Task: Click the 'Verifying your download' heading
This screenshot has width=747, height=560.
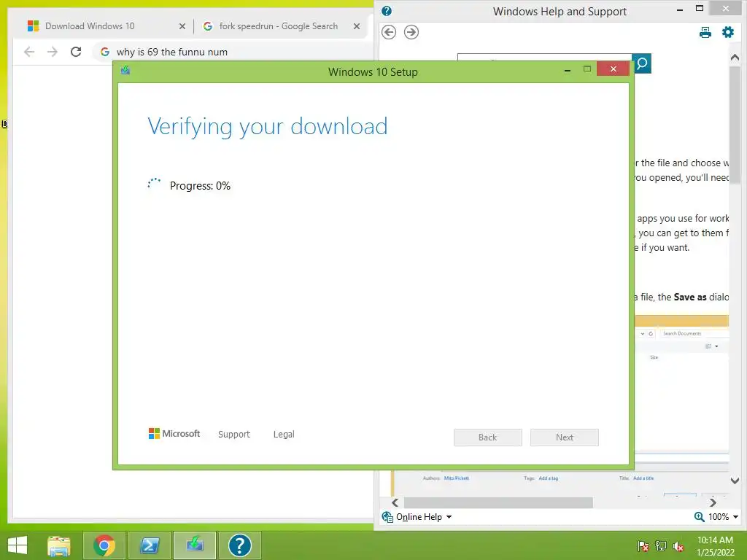Action: click(x=267, y=127)
